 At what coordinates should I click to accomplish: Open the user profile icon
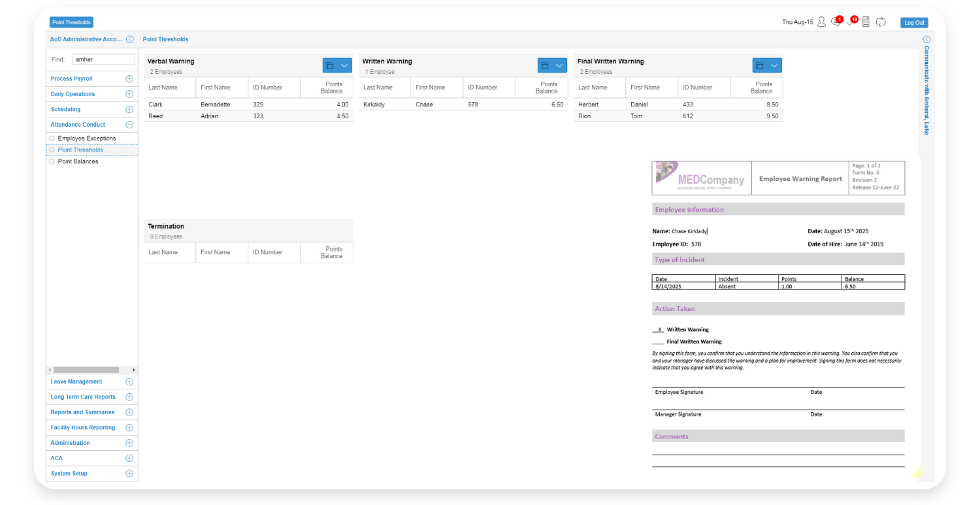[x=821, y=22]
